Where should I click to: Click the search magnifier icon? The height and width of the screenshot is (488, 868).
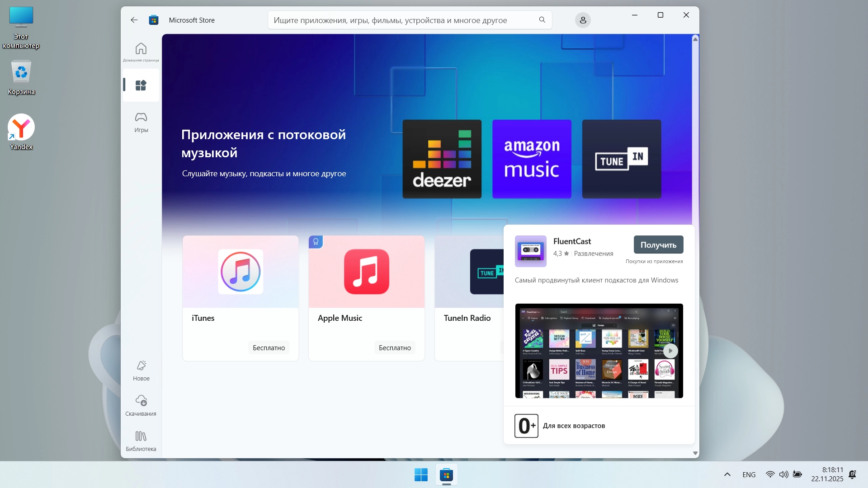[542, 20]
